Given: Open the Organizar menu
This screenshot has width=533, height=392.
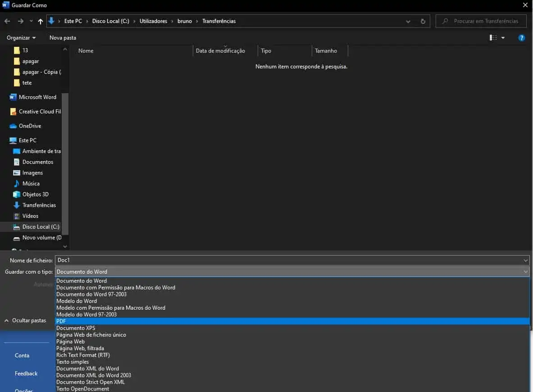Looking at the screenshot, I should tap(21, 38).
